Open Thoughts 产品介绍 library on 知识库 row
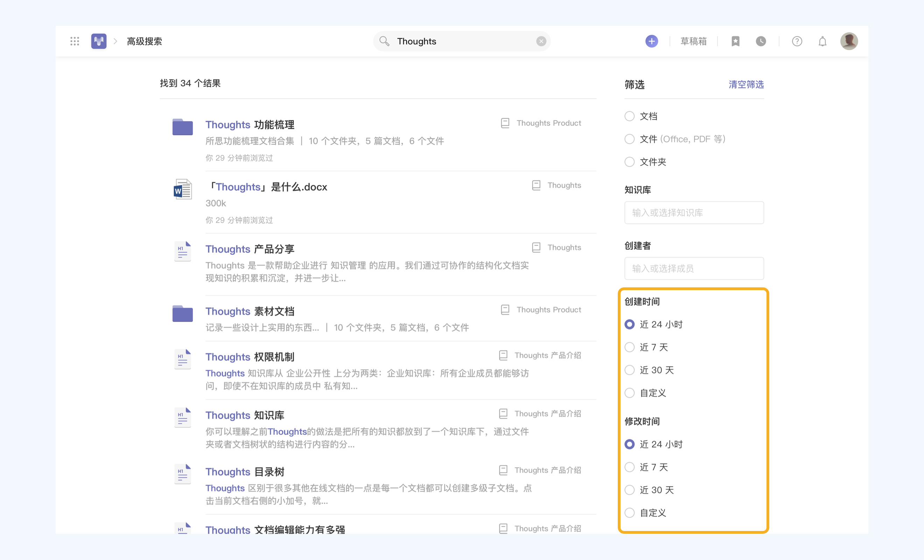The height and width of the screenshot is (560, 924). [540, 414]
